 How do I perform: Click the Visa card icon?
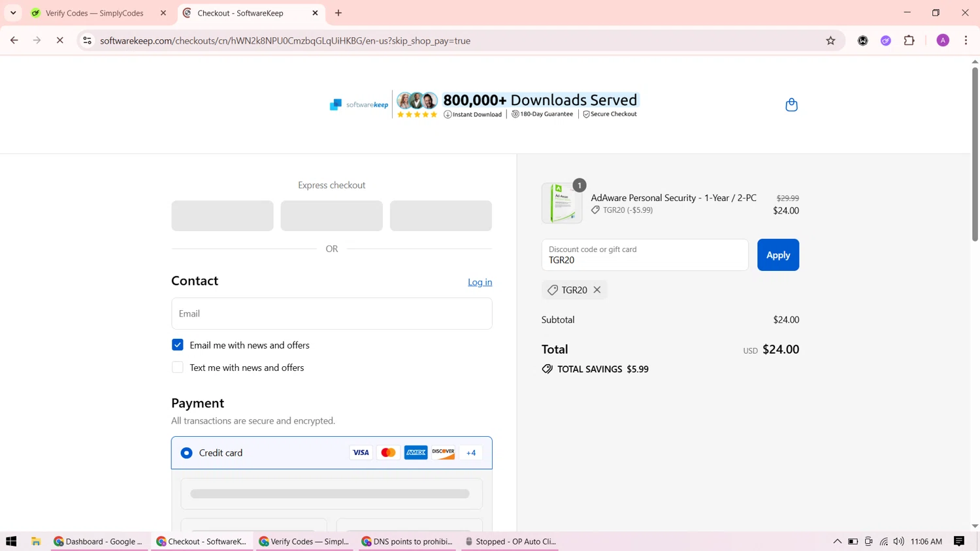pyautogui.click(x=361, y=452)
